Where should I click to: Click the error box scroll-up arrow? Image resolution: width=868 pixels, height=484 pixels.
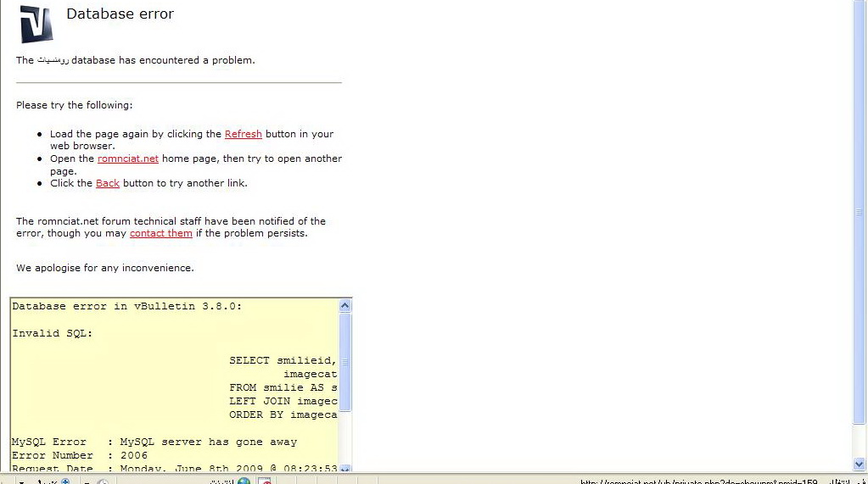click(345, 305)
